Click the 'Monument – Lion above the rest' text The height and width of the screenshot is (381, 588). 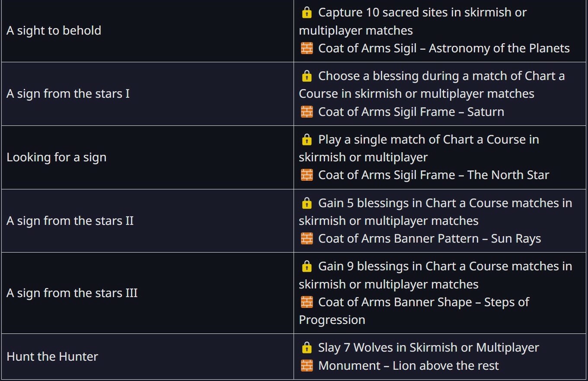pyautogui.click(x=408, y=366)
